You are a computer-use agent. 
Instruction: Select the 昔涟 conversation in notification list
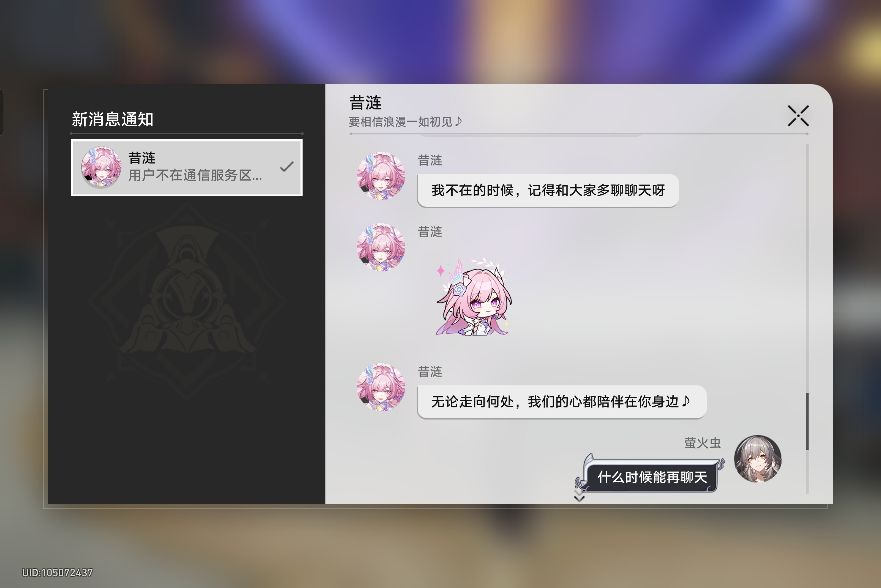(x=187, y=168)
